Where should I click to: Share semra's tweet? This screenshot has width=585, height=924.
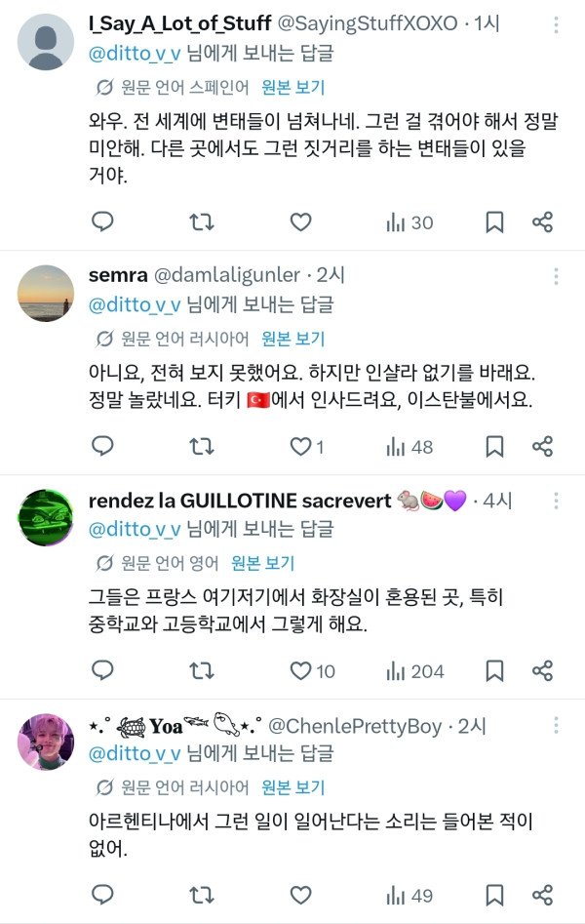[543, 447]
